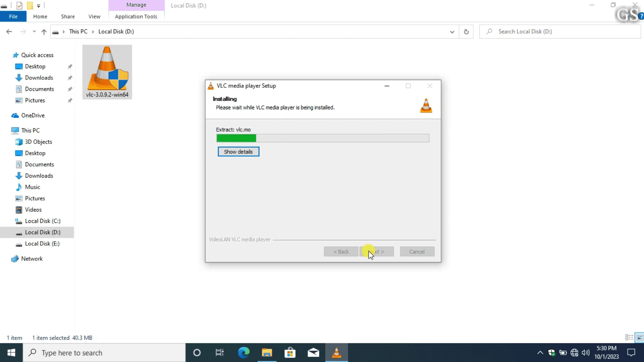
Task: Open Quick access in navigation pane
Action: click(x=37, y=55)
